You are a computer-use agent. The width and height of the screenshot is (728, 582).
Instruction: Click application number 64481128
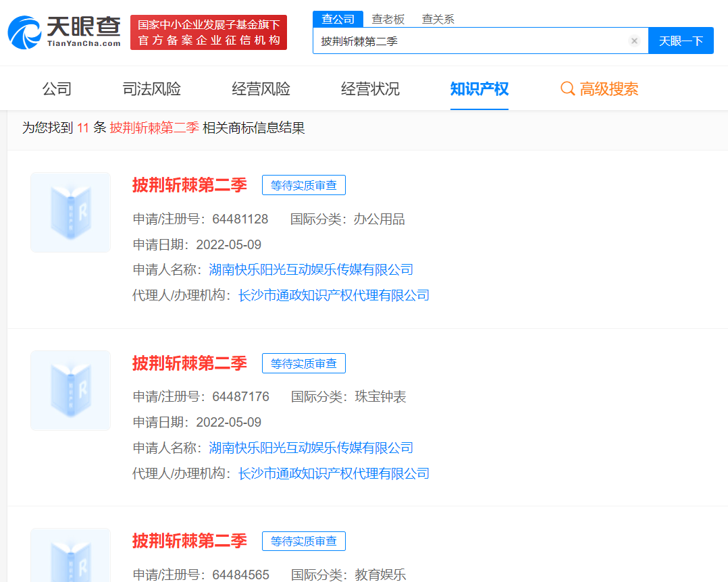click(240, 219)
